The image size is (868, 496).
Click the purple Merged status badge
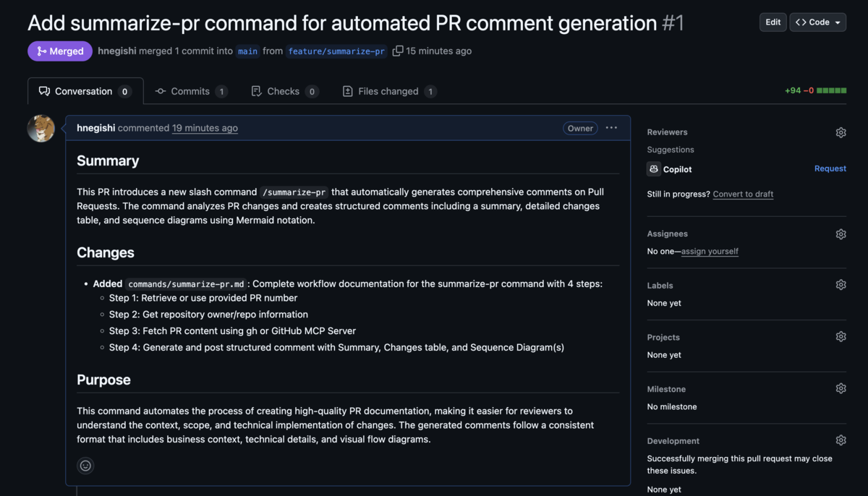[x=60, y=51]
